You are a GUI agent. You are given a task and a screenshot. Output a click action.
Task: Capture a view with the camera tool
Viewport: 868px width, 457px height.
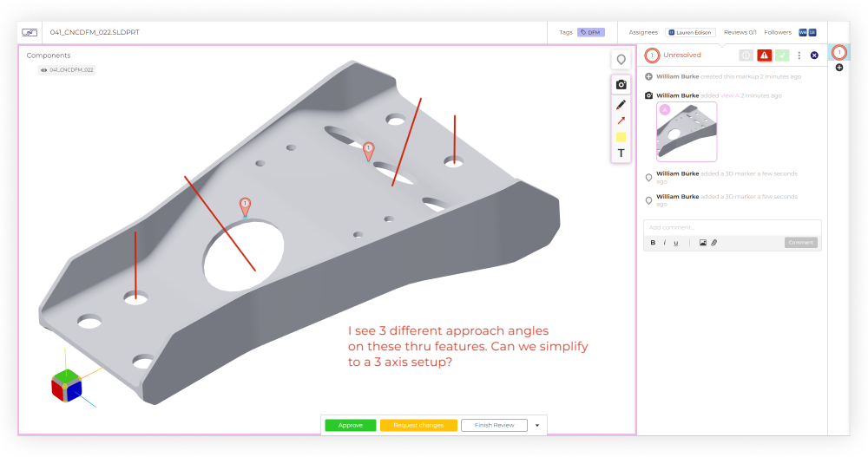pyautogui.click(x=621, y=84)
